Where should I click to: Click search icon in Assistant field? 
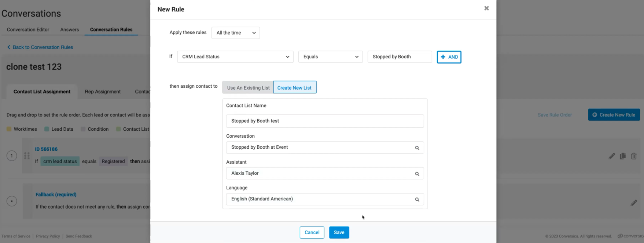click(x=417, y=174)
